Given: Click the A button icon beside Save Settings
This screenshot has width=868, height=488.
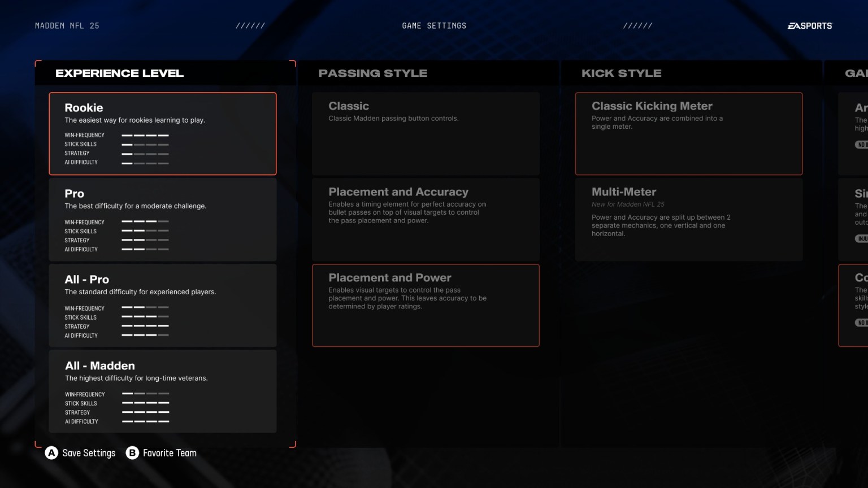Looking at the screenshot, I should click(51, 453).
